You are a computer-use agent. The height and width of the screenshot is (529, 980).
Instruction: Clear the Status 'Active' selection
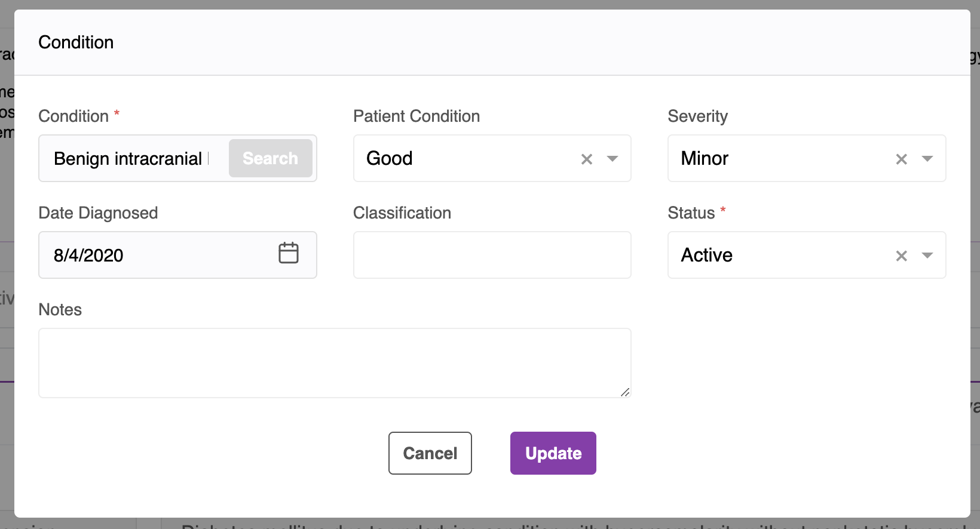pos(901,256)
